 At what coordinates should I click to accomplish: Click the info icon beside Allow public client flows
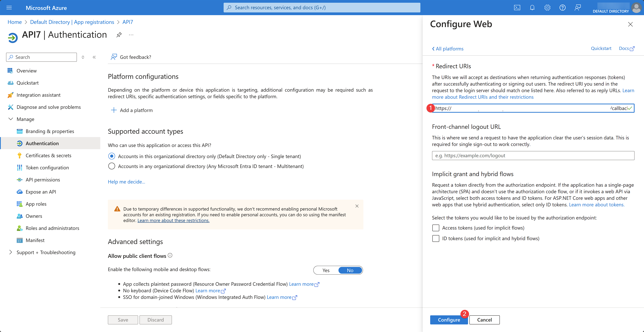(x=170, y=255)
